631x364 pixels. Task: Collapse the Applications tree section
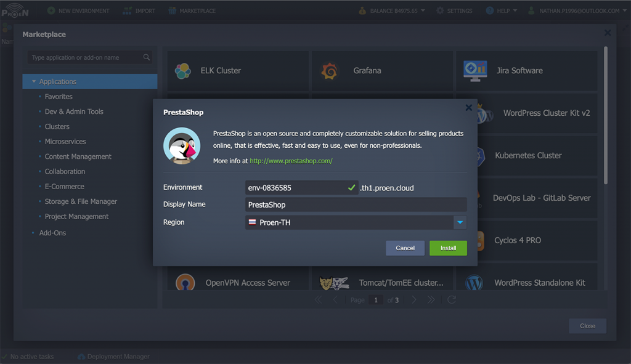34,81
